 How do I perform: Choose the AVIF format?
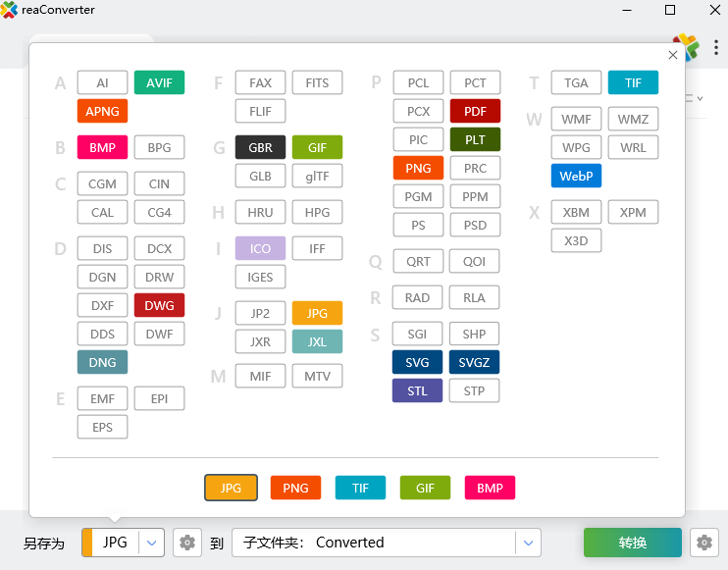(159, 83)
